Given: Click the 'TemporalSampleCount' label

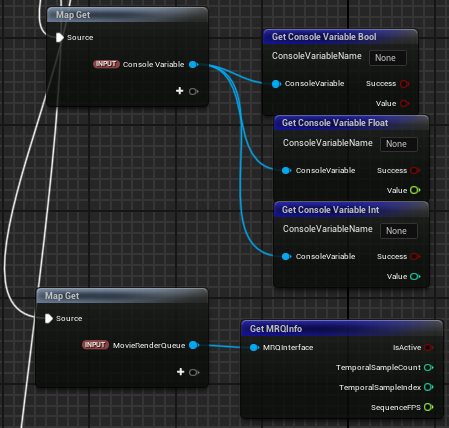Looking at the screenshot, I should [378, 367].
